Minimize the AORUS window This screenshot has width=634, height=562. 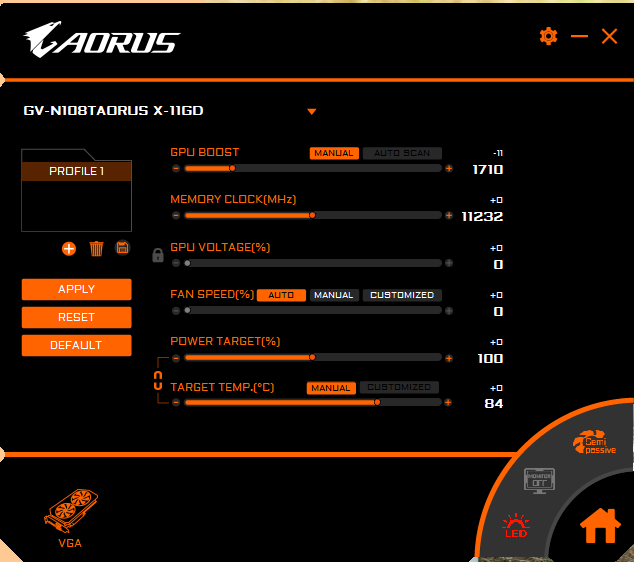(579, 36)
